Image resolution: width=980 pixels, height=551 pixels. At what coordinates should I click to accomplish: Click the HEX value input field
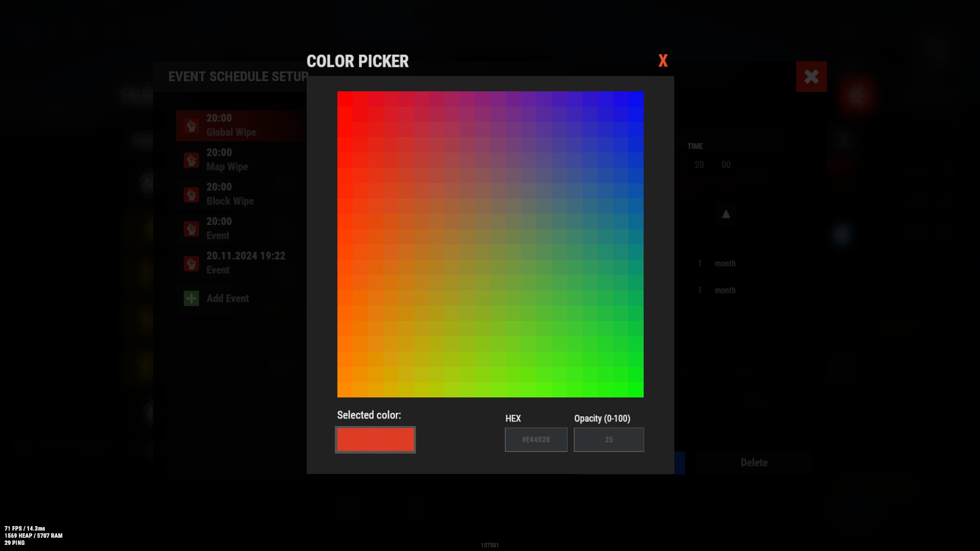click(x=536, y=440)
